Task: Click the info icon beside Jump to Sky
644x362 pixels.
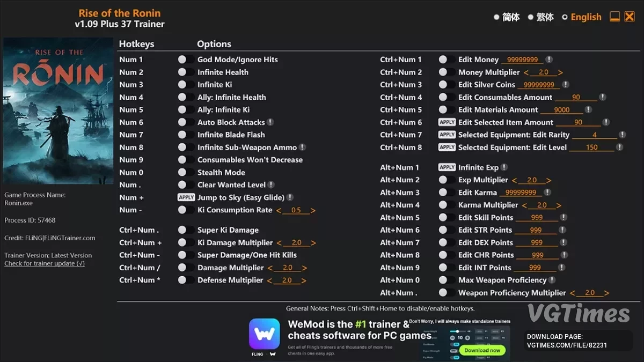Action: point(290,197)
